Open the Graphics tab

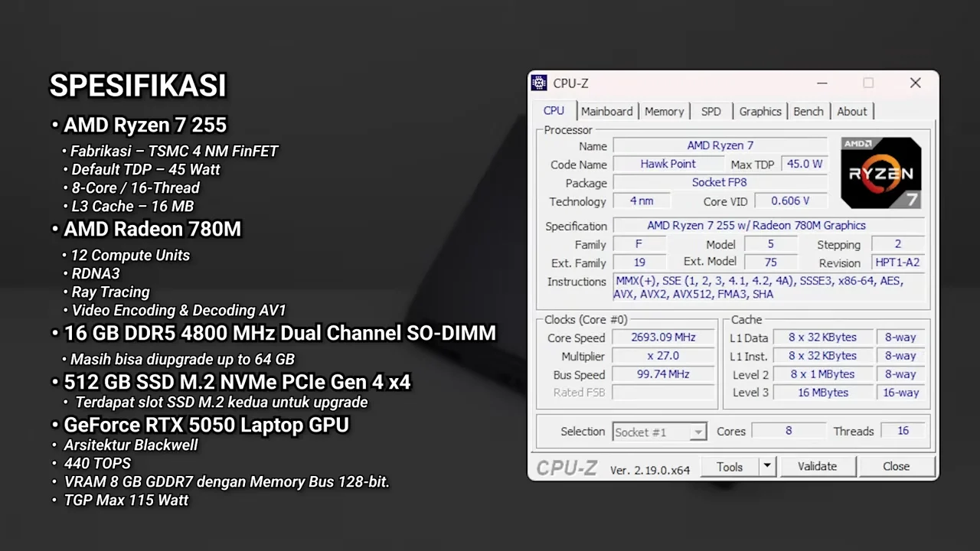point(759,111)
